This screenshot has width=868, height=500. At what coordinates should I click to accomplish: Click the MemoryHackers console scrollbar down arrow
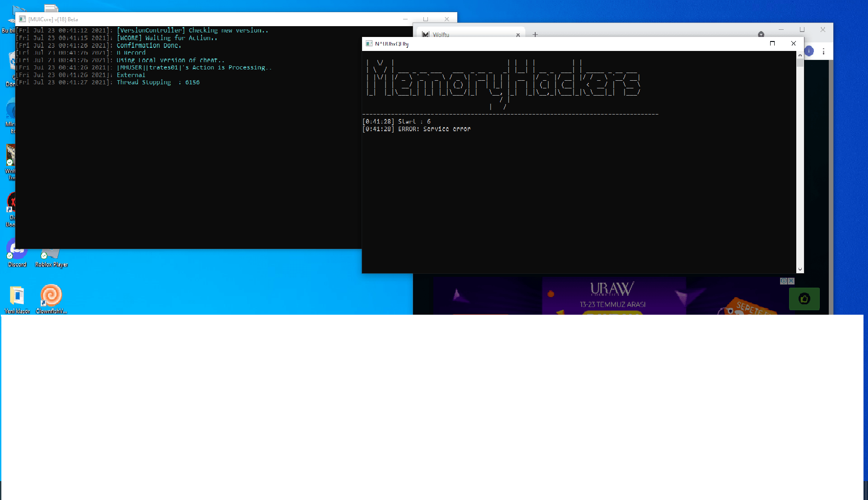click(x=800, y=269)
